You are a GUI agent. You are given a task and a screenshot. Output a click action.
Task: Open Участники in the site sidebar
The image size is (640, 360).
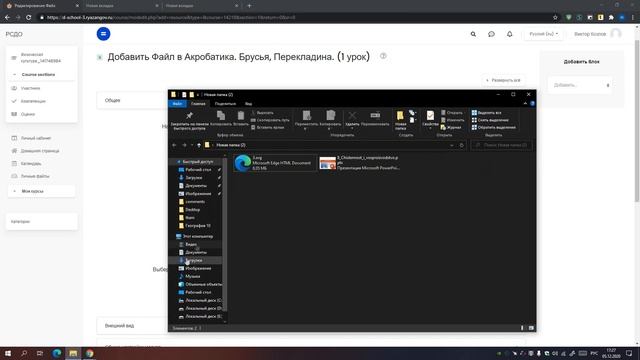click(30, 88)
